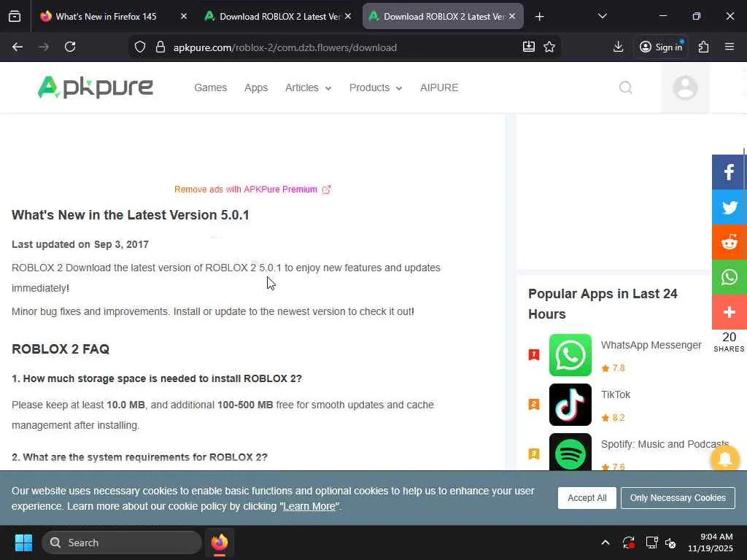Go back to the previous page
This screenshot has height=560, width=747.
point(18,47)
